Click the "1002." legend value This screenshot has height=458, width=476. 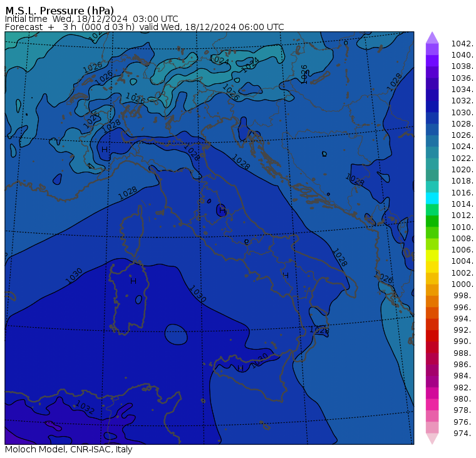tap(462, 273)
